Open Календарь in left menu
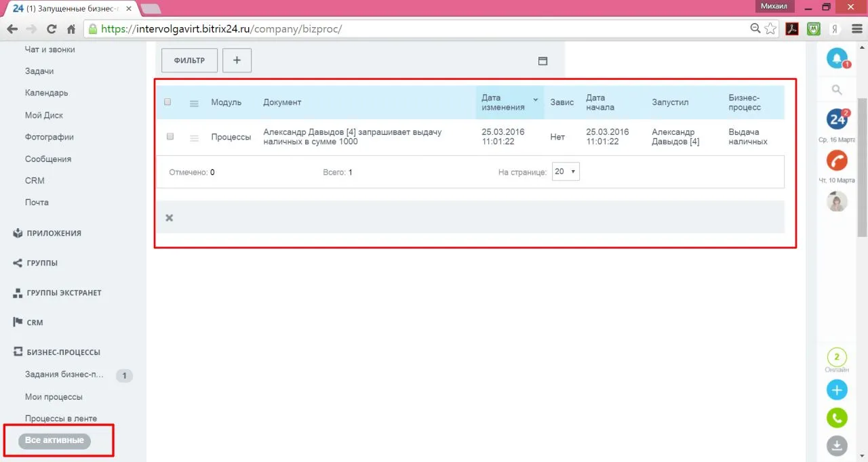Viewport: 868px width, 462px height. pos(46,93)
